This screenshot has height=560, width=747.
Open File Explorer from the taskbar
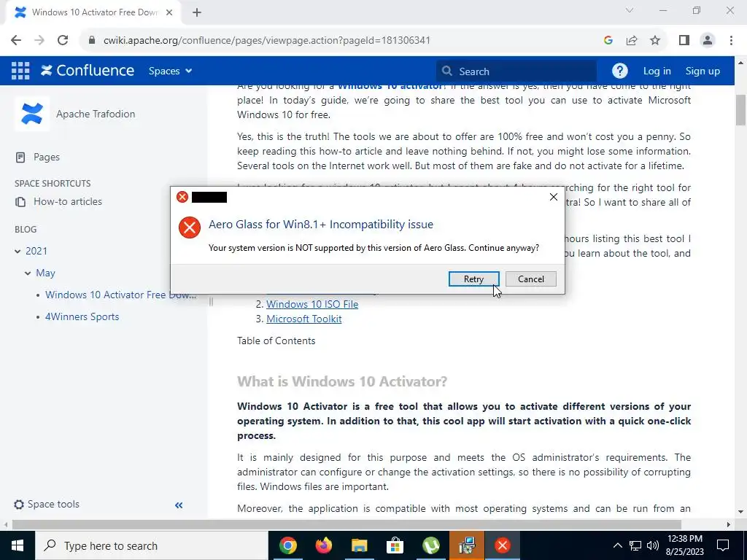(359, 545)
